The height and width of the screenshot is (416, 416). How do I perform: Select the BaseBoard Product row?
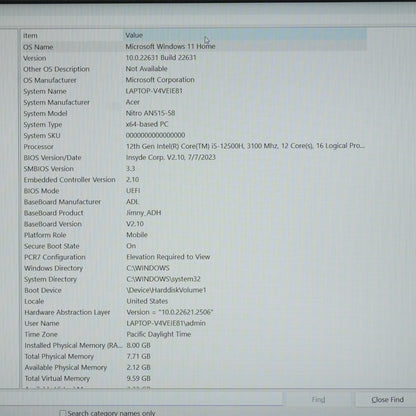pos(193,213)
